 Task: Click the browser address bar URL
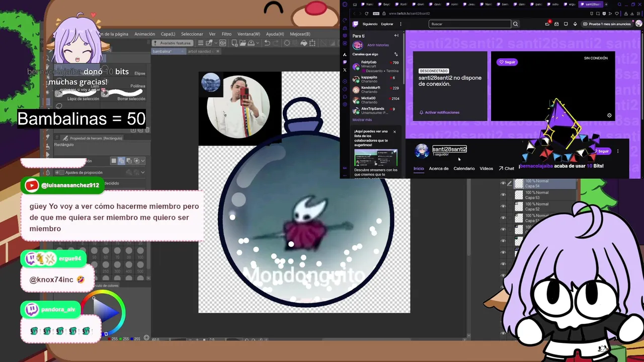[409, 14]
